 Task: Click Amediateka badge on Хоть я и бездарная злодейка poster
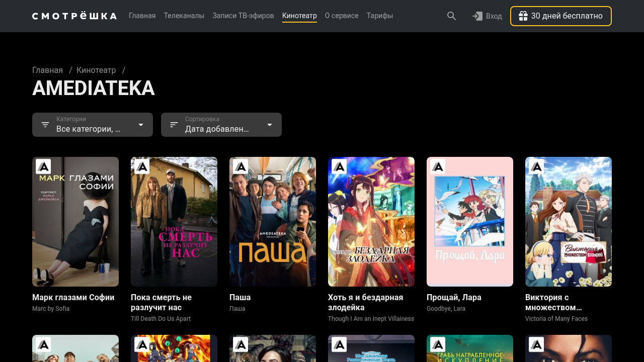(339, 167)
